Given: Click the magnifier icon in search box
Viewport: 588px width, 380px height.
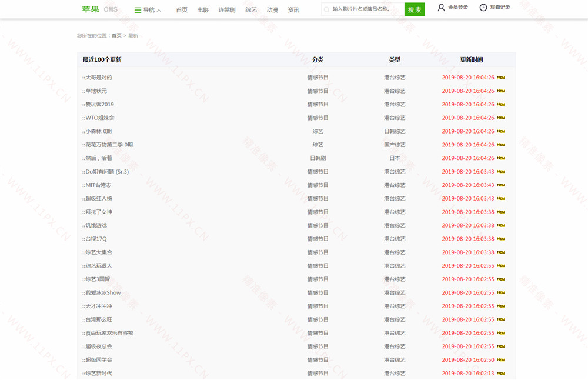Looking at the screenshot, I should pos(326,9).
